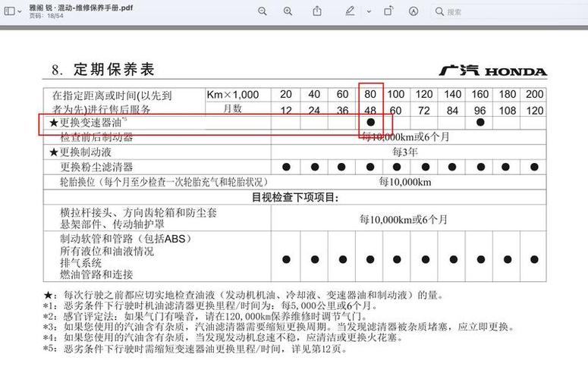Screen dimensions: 588x379
Task: Select '悬架部件、传动轴护罩' text
Action: click(x=112, y=224)
